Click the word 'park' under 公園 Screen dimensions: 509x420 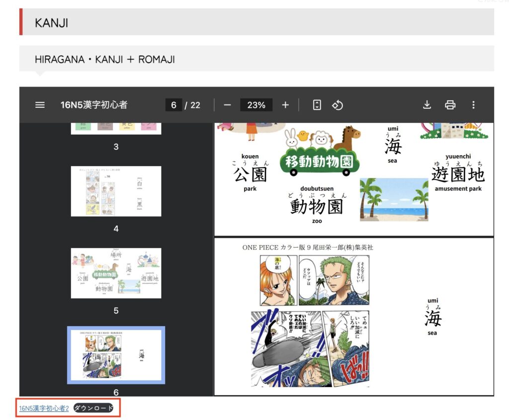click(x=250, y=188)
